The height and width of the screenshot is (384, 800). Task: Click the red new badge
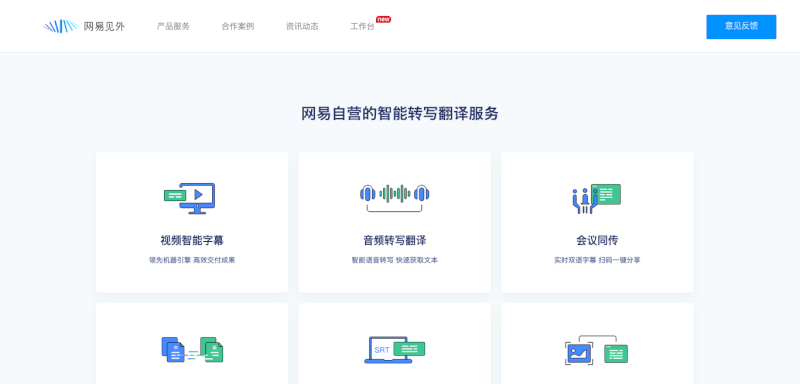(x=384, y=19)
